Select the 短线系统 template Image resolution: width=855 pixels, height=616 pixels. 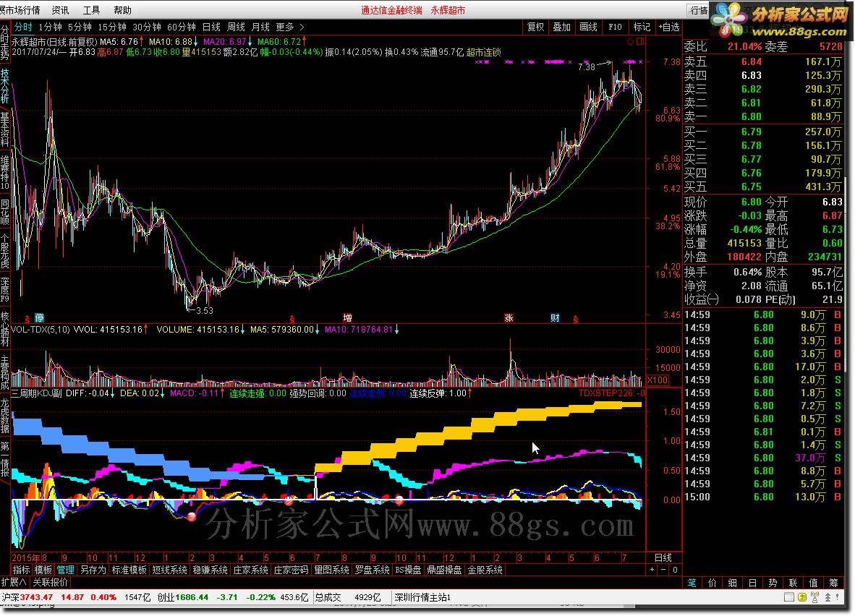(x=169, y=570)
